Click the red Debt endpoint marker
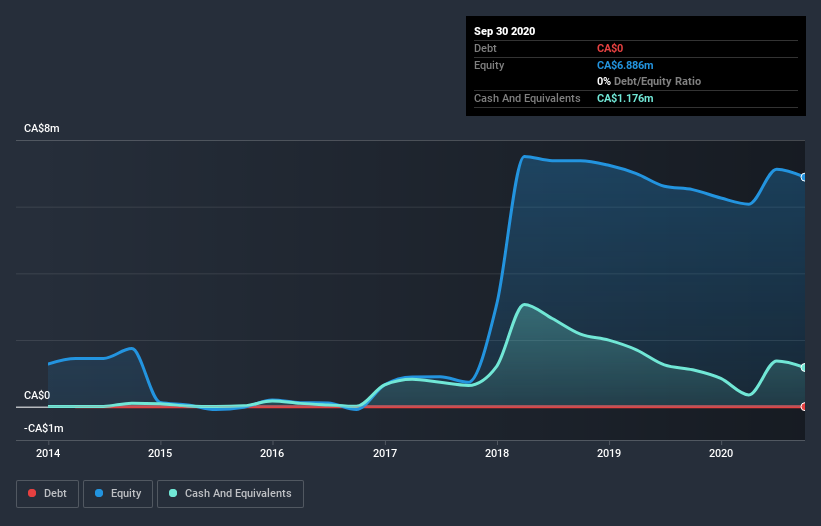Image resolution: width=821 pixels, height=526 pixels. (x=804, y=407)
